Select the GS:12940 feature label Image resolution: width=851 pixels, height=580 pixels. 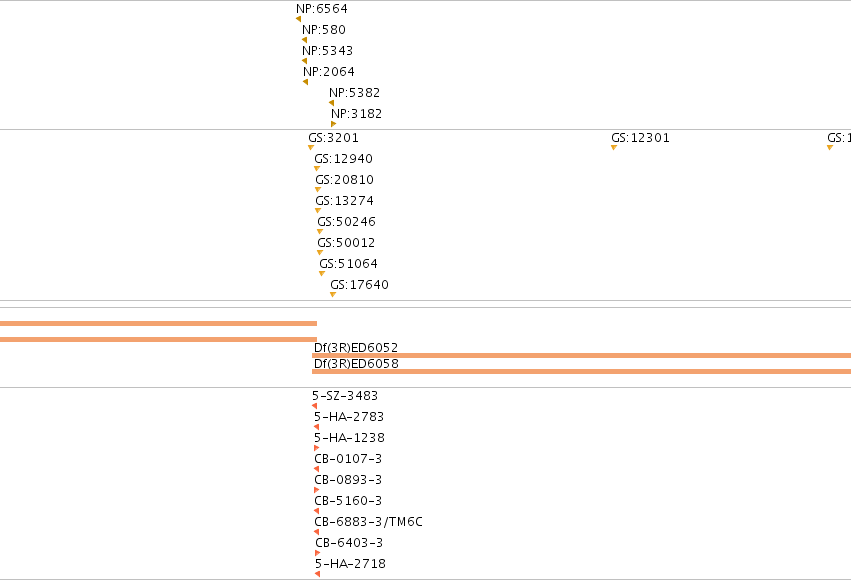tap(344, 159)
